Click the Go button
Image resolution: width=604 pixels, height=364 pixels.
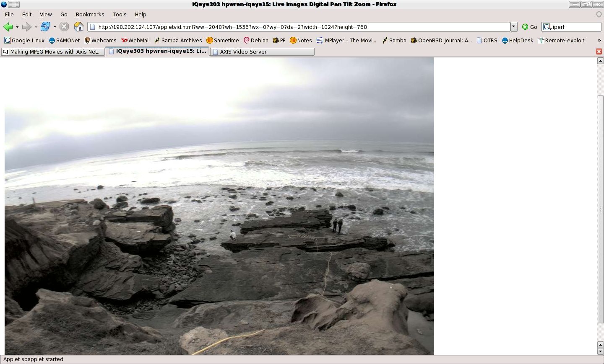[x=530, y=27]
